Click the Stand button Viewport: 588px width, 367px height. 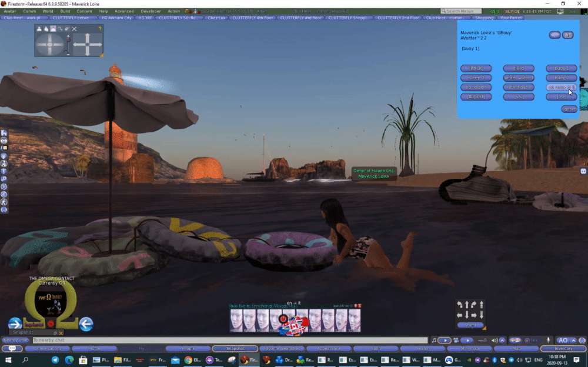coord(470,325)
